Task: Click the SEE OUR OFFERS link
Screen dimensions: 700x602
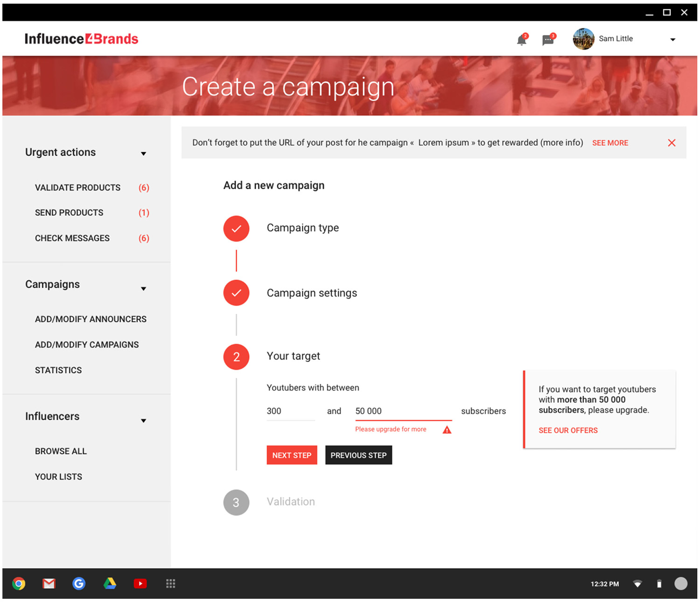Action: 568,431
